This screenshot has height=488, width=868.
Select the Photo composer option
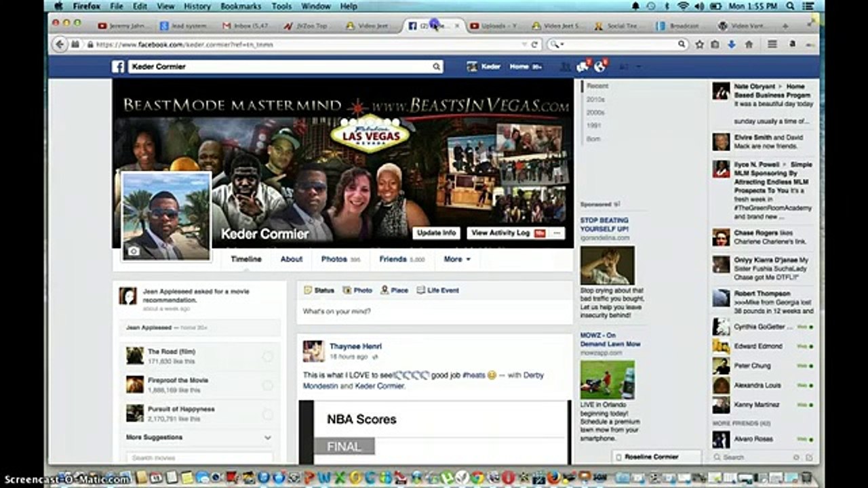click(357, 290)
